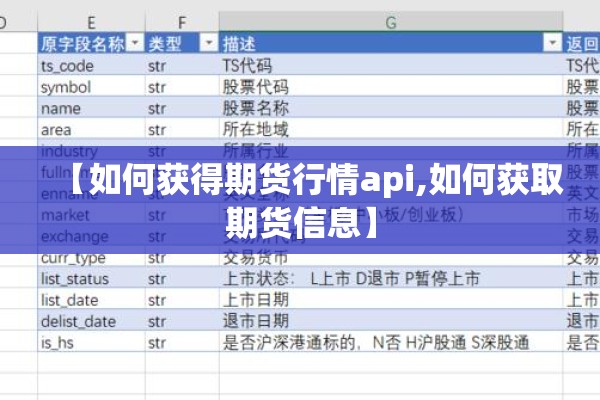Click the 描述 header cell
The height and width of the screenshot is (400, 600).
point(391,43)
